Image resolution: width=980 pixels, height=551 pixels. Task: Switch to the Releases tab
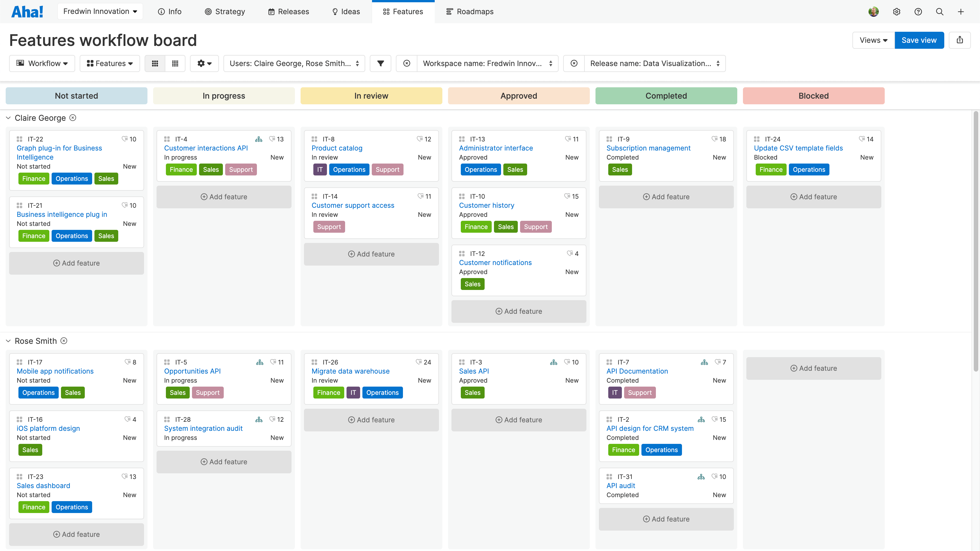pos(288,11)
